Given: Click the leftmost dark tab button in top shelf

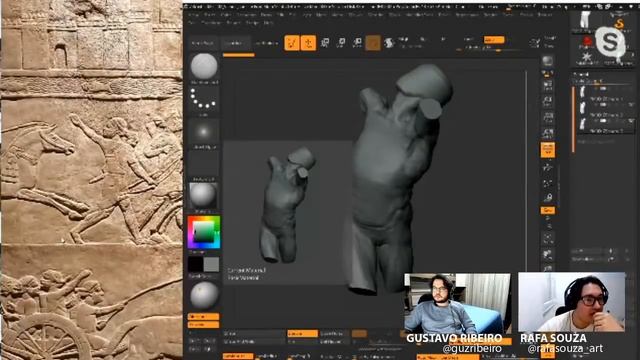Looking at the screenshot, I should point(203,43).
